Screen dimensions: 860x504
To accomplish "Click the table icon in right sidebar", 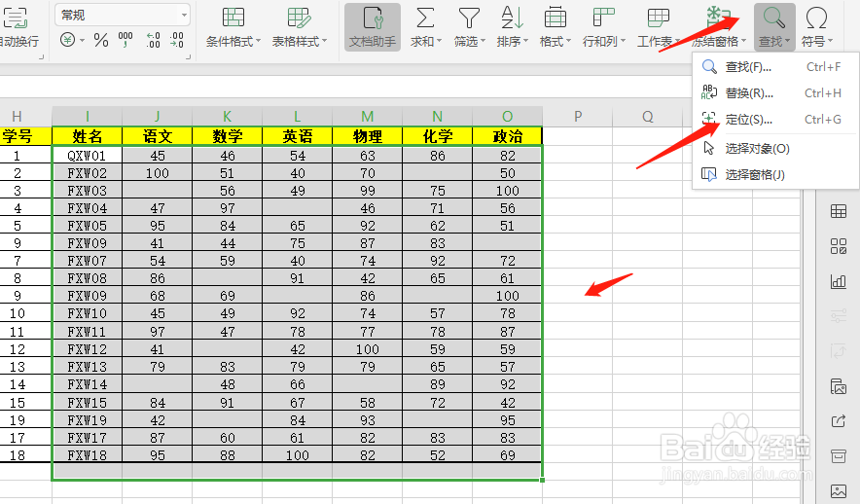I will (x=838, y=211).
